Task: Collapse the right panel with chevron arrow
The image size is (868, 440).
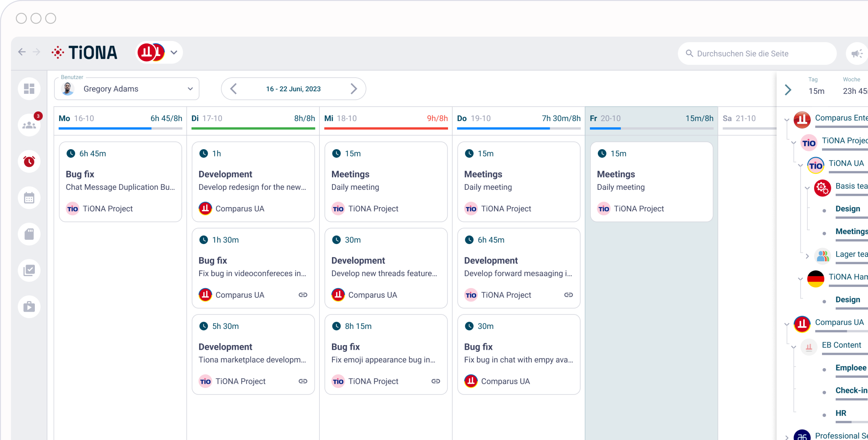Action: 788,90
